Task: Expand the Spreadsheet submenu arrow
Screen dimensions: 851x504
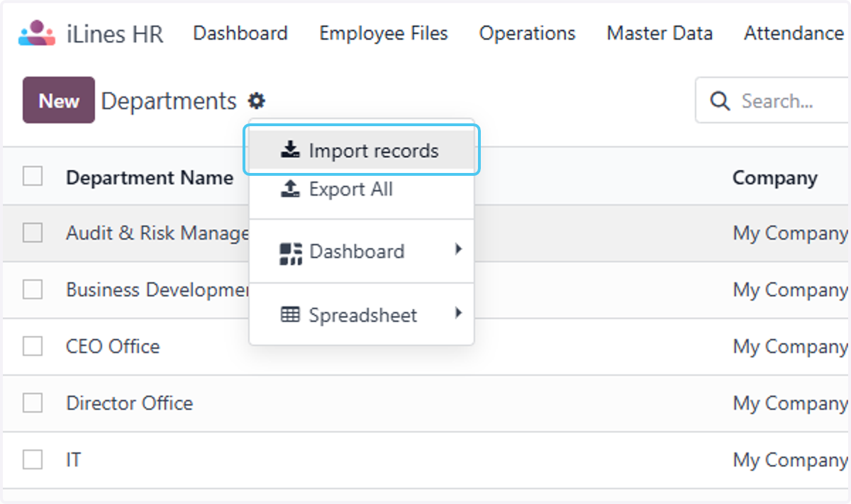Action: click(459, 313)
